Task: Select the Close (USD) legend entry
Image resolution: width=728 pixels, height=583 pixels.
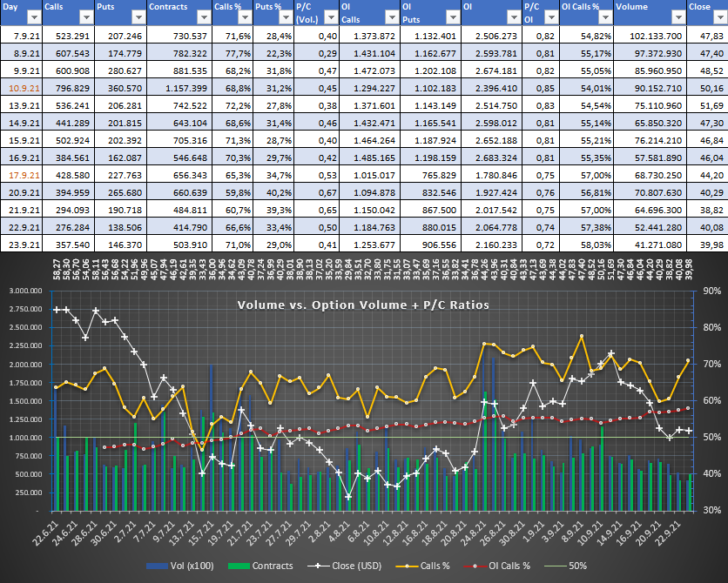Action: [345, 566]
